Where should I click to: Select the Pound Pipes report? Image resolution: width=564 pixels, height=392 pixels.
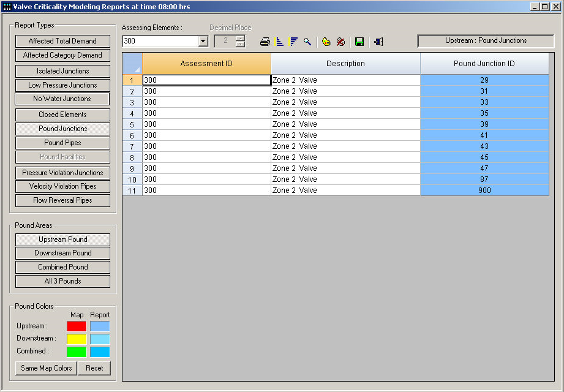pos(62,143)
